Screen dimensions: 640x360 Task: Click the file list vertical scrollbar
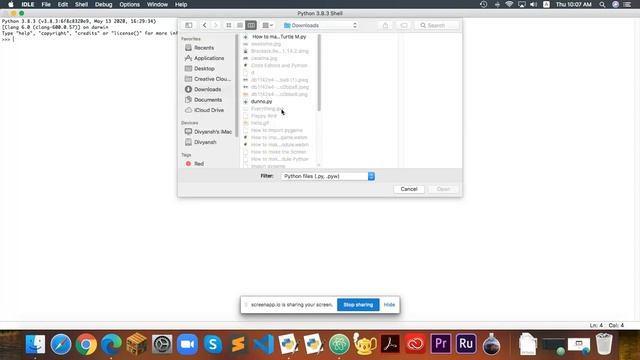coord(319,73)
